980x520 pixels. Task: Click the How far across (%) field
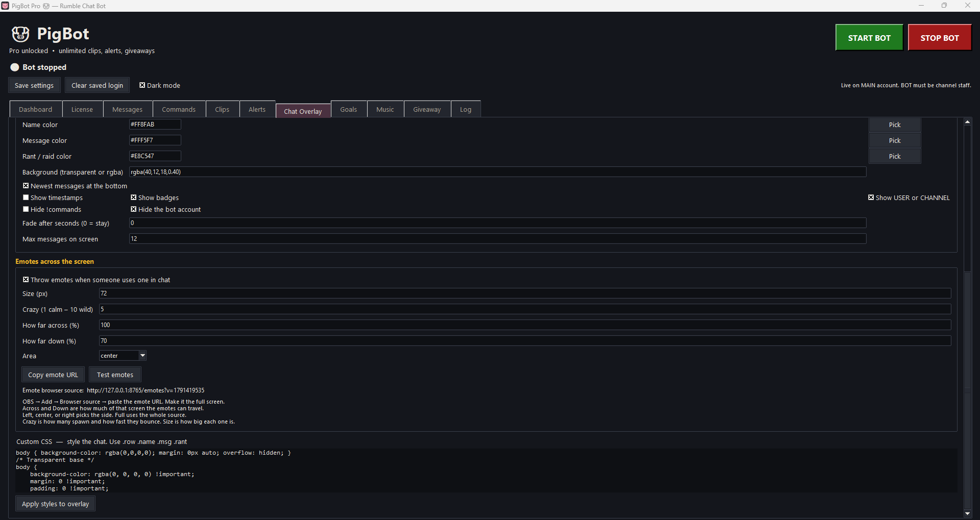click(x=525, y=325)
